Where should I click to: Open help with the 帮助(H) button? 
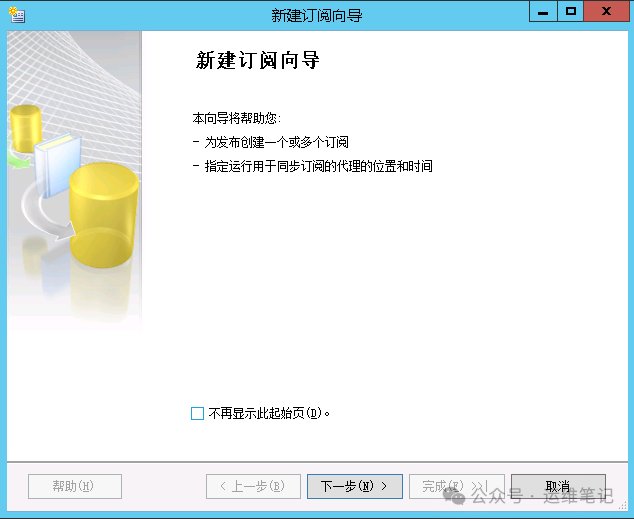75,486
